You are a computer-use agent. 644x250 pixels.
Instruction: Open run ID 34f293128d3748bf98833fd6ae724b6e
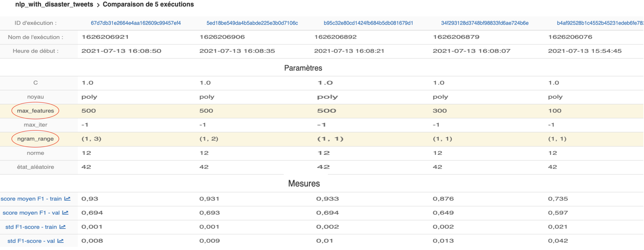[485, 23]
